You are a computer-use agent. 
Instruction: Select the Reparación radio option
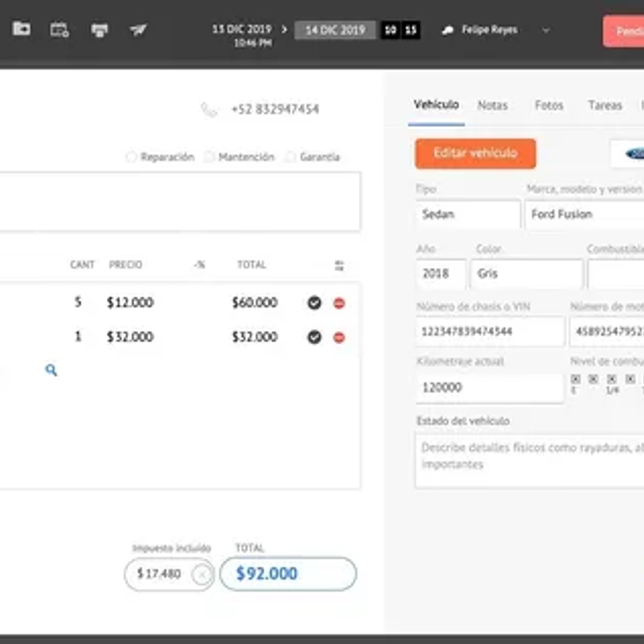pyautogui.click(x=130, y=157)
